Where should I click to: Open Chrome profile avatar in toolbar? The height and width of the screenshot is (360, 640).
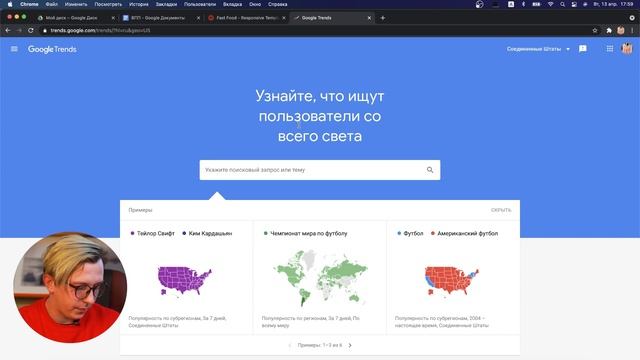(620, 30)
